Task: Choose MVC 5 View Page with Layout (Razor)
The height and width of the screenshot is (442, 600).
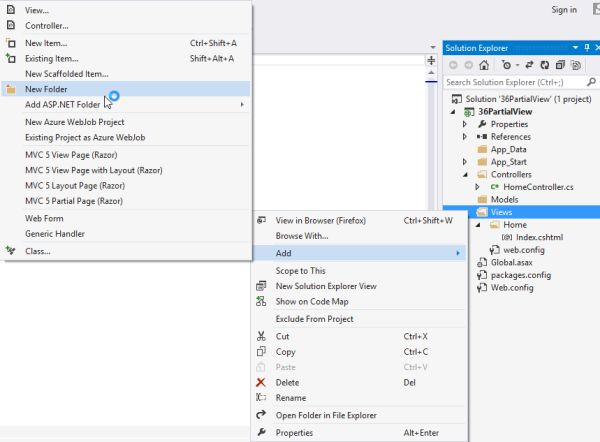Action: 94,170
